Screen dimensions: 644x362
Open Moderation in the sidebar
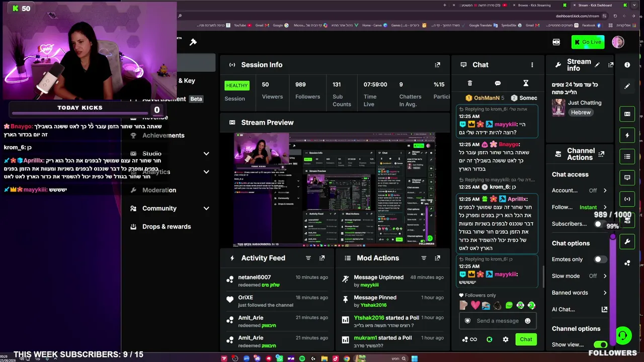point(159,190)
